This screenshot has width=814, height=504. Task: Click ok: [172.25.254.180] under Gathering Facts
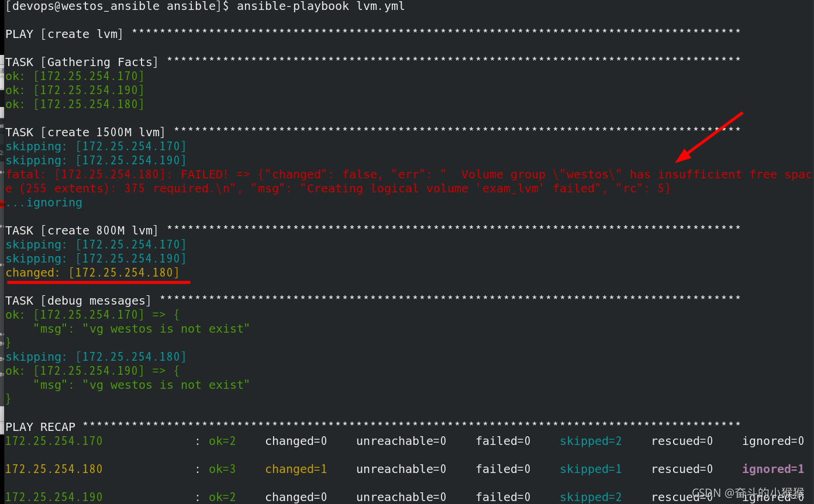pos(75,105)
